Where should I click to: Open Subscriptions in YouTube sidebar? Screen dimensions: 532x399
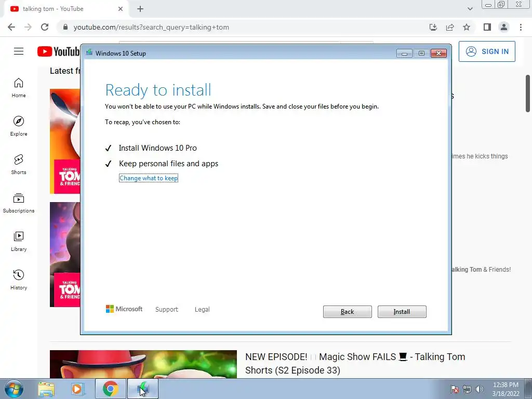click(x=19, y=203)
